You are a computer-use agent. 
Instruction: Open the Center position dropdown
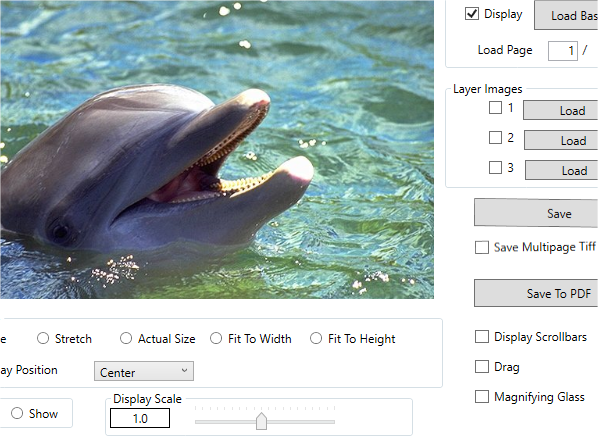tap(144, 371)
